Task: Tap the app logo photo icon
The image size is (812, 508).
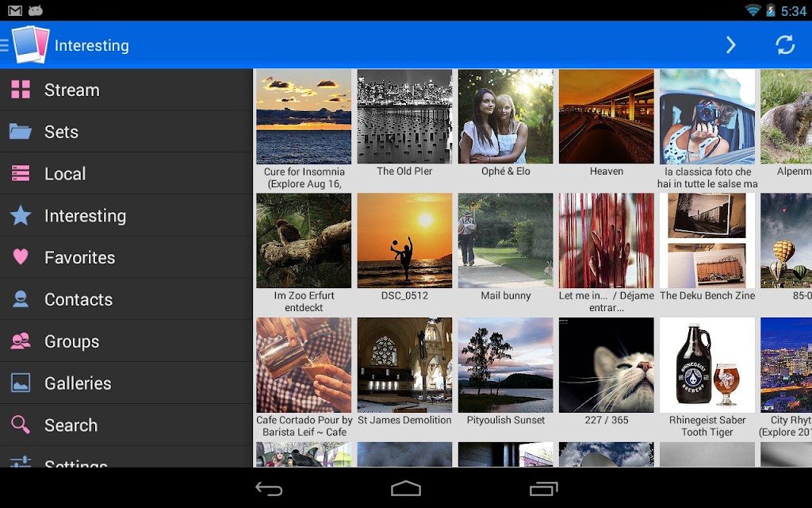Action: 31,44
